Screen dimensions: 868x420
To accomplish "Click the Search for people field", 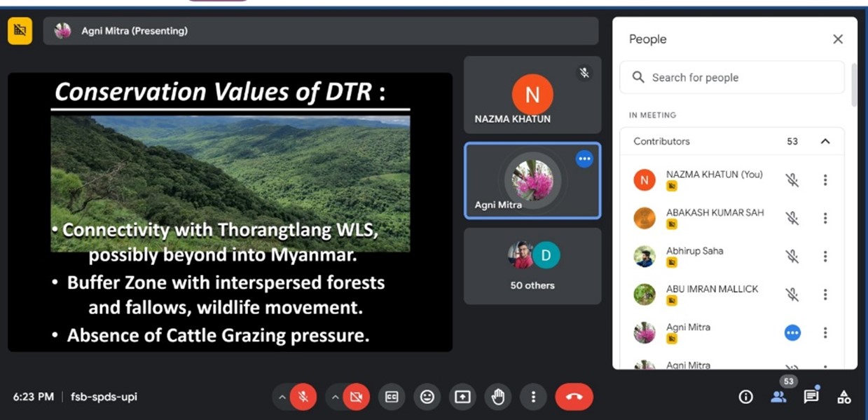I will click(732, 78).
